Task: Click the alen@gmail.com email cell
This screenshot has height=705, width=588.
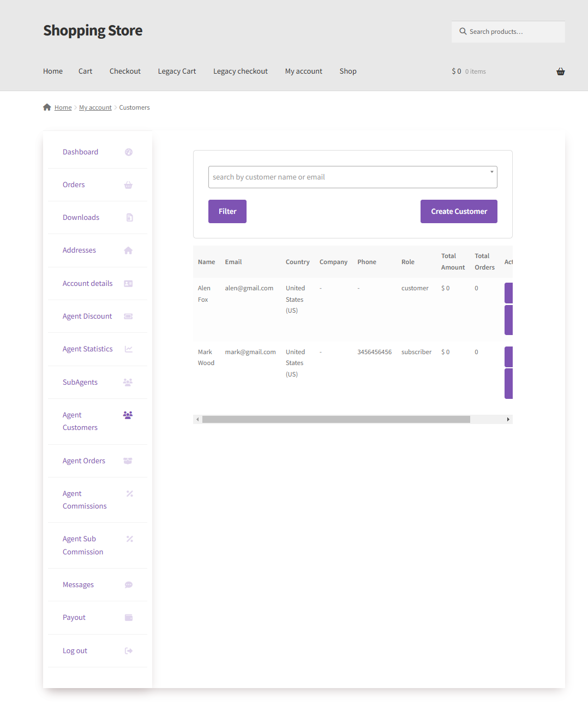Action: 249,289
